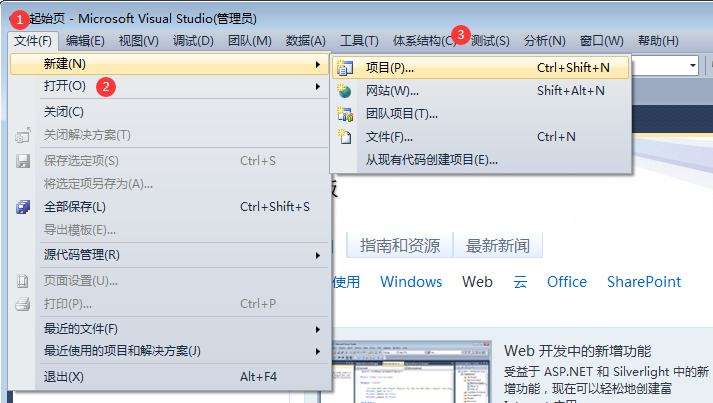Open the 测试(S) menu
The image size is (713, 403).
[490, 41]
